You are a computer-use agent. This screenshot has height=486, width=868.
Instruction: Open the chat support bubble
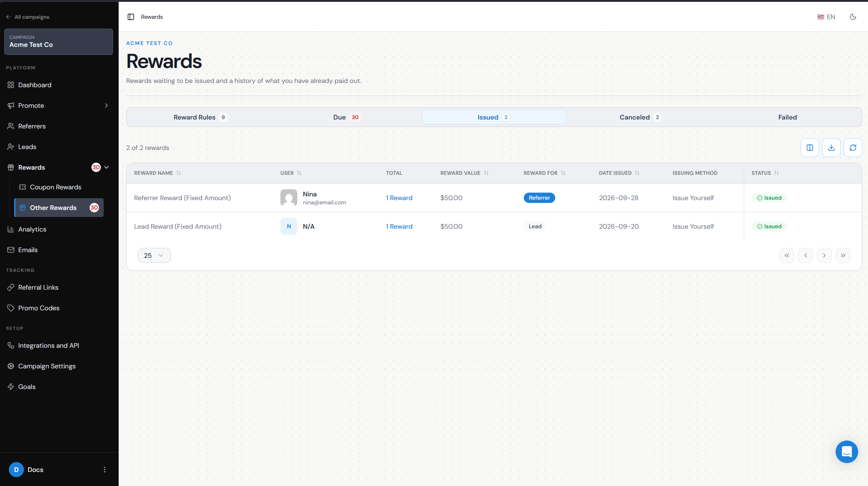tap(847, 452)
